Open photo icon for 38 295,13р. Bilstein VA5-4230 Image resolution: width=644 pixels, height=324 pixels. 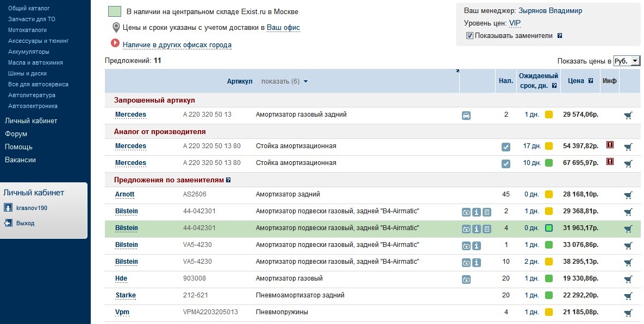coord(466,263)
